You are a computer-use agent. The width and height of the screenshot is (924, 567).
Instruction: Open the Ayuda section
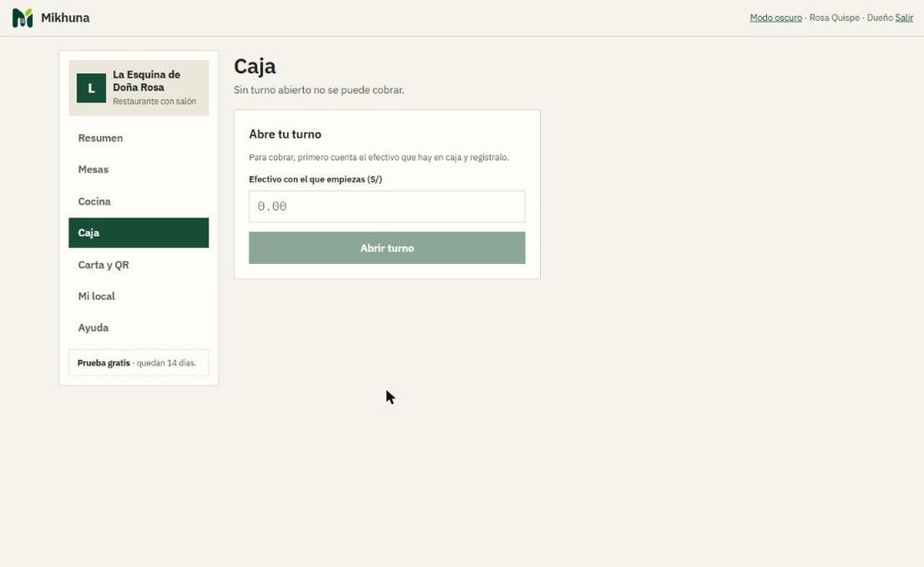139,328
